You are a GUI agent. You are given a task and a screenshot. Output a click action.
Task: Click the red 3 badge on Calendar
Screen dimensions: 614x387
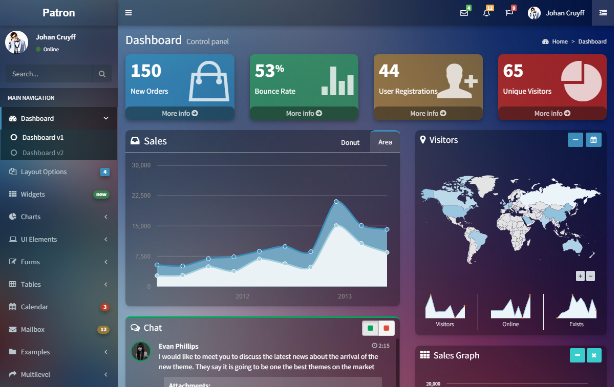pyautogui.click(x=105, y=307)
